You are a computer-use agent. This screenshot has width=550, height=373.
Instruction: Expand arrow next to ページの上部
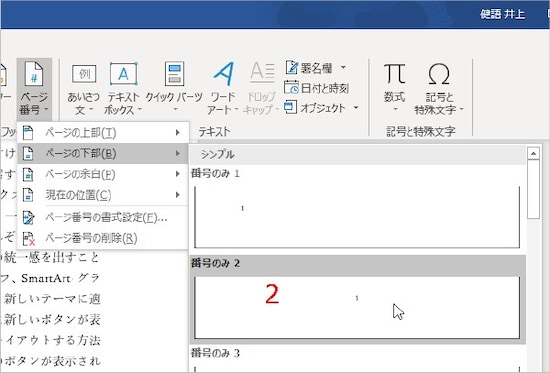click(x=178, y=133)
